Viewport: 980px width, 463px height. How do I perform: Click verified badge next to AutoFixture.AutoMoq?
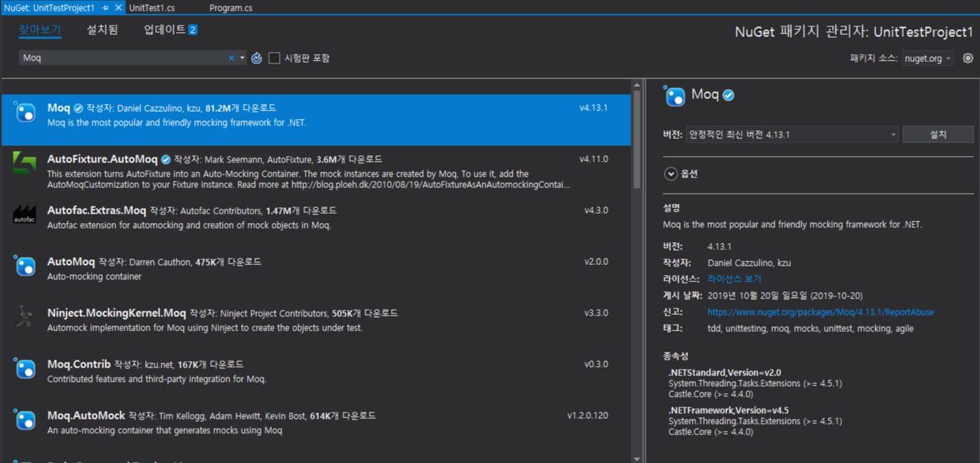(166, 160)
